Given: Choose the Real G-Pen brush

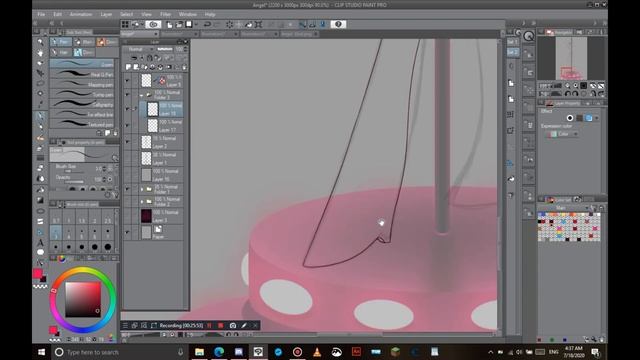Looking at the screenshot, I should (82, 74).
